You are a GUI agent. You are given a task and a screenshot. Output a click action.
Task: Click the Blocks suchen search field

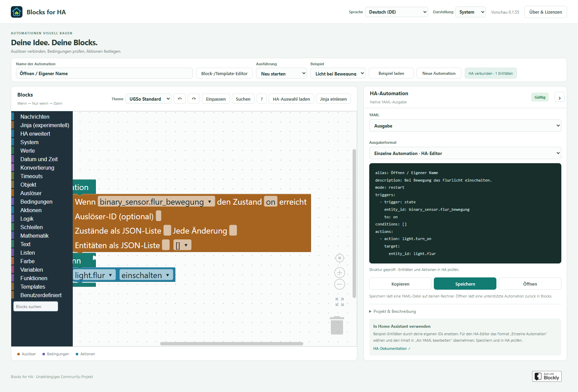(x=36, y=307)
